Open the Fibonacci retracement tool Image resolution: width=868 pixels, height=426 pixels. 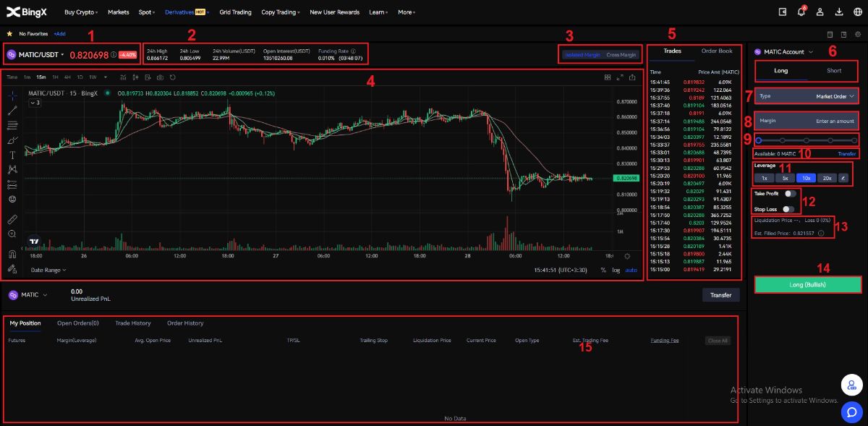point(12,125)
